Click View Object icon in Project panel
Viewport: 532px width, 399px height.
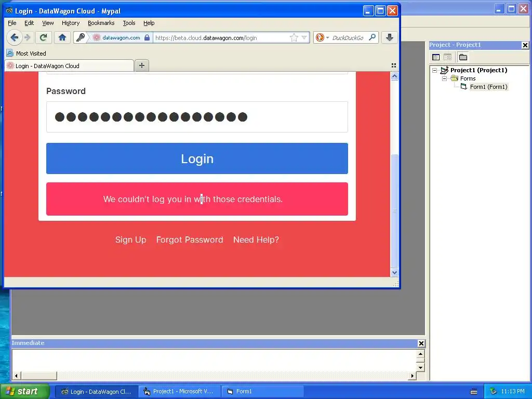click(x=447, y=57)
